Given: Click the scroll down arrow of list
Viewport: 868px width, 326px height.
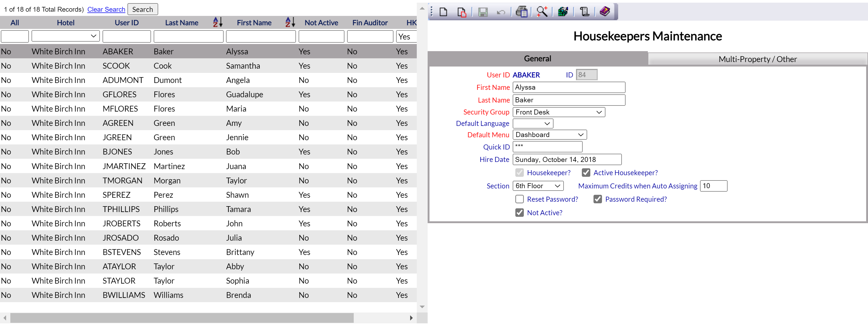Looking at the screenshot, I should pyautogui.click(x=422, y=307).
